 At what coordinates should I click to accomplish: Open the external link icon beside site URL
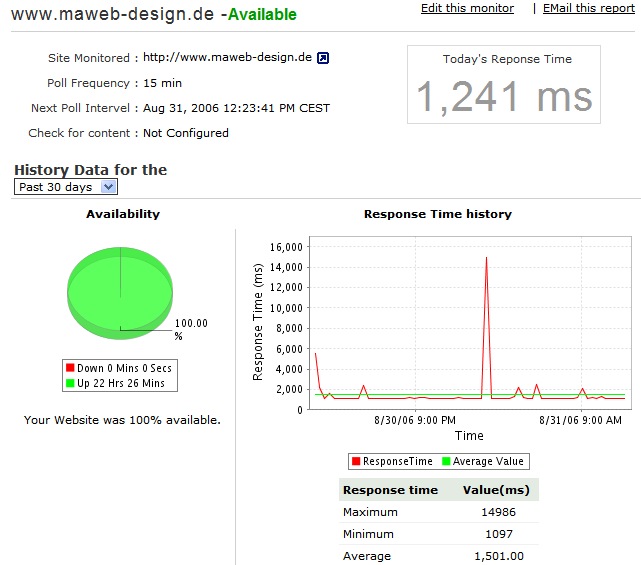323,58
